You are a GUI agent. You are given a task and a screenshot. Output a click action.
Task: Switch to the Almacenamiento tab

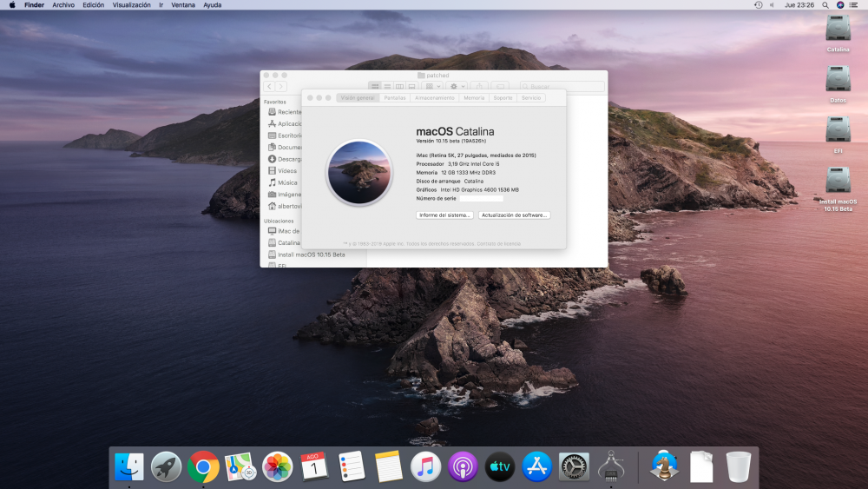pos(435,98)
